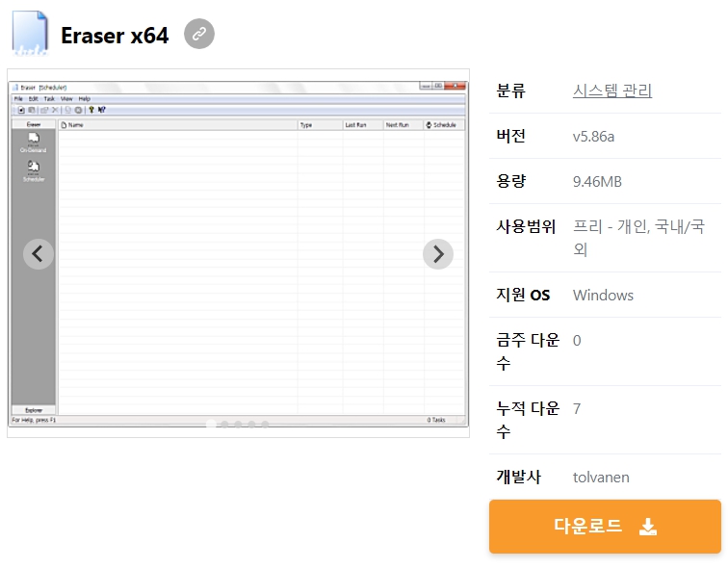Open the Help menu in the Eraser screenshot
Screen dimensions: 728x569
[x=84, y=99]
